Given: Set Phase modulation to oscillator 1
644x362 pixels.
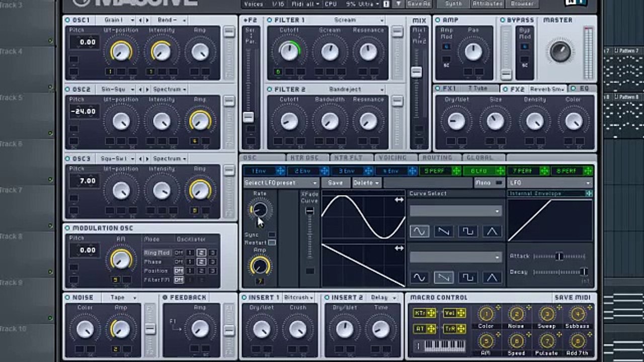Looking at the screenshot, I should tap(190, 262).
